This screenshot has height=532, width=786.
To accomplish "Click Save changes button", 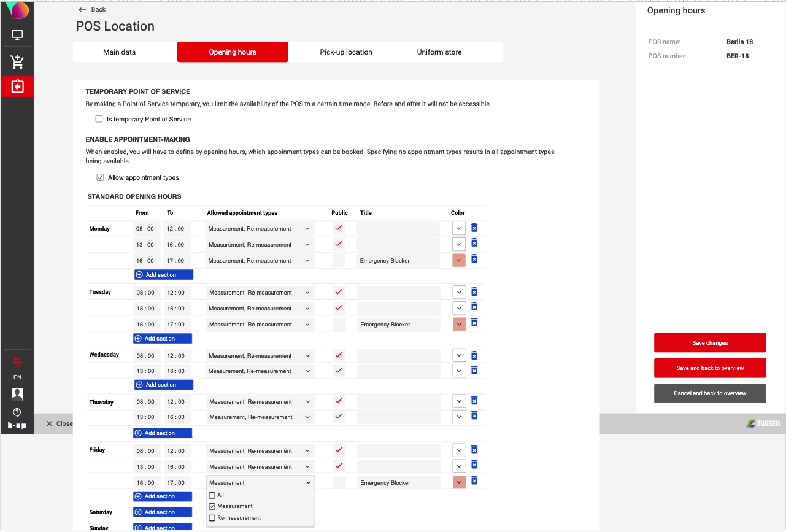I will point(710,343).
